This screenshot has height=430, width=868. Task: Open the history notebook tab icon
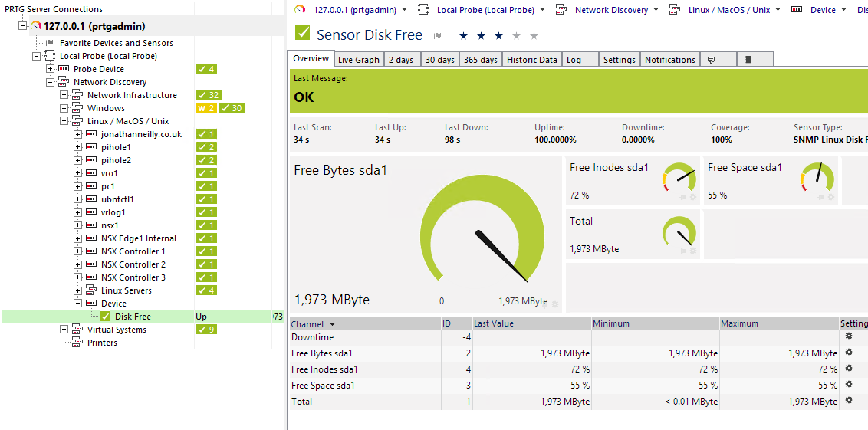coord(748,59)
